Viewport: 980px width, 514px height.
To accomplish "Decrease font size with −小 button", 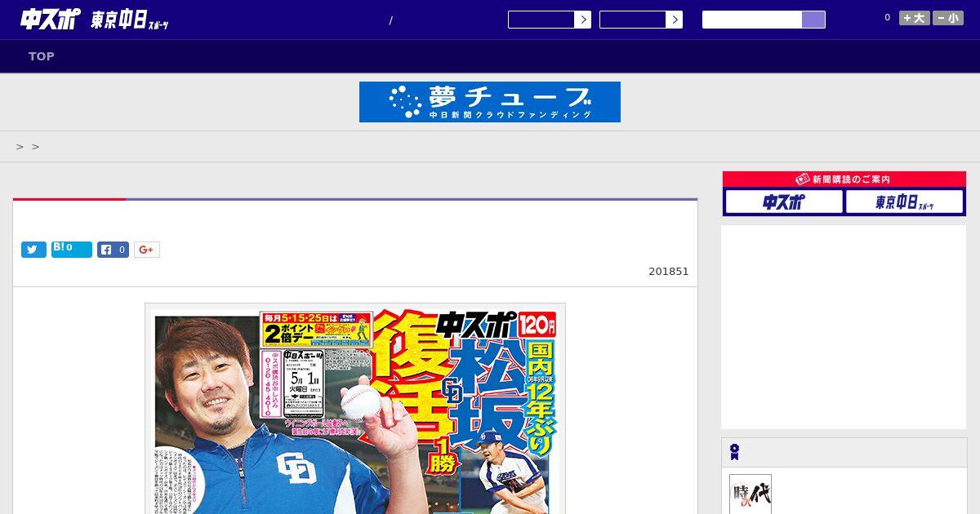I will pos(948,18).
